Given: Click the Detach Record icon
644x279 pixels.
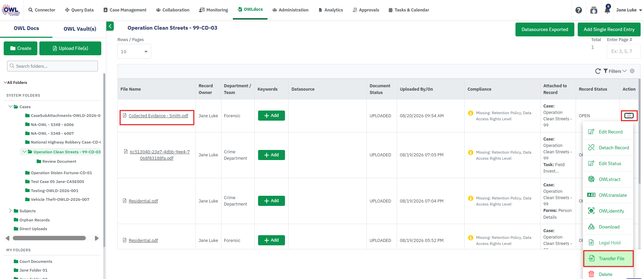Looking at the screenshot, I should (591, 148).
